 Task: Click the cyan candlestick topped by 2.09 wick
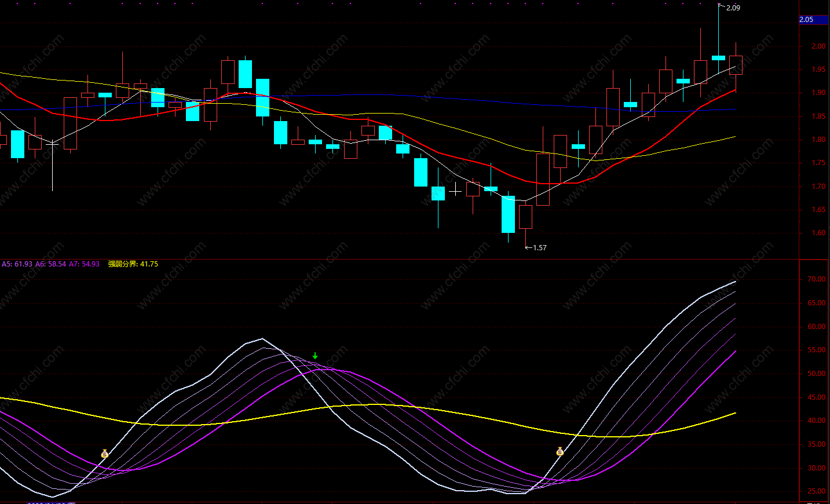[718, 57]
